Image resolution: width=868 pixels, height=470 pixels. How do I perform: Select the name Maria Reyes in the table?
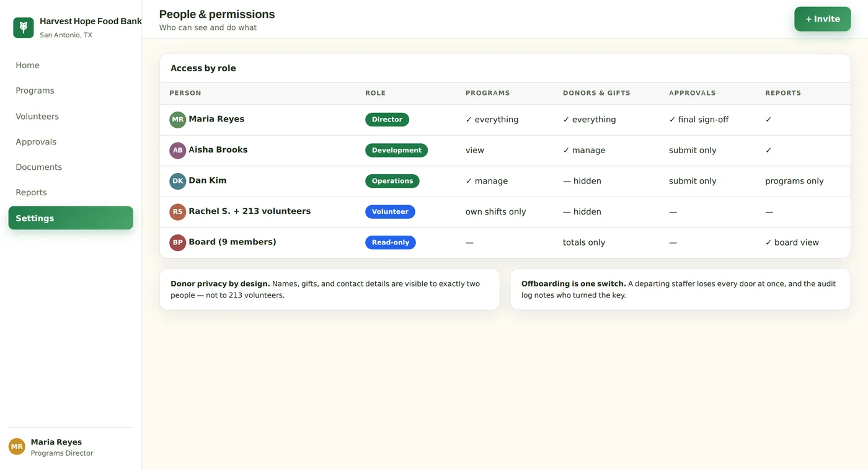pos(216,119)
